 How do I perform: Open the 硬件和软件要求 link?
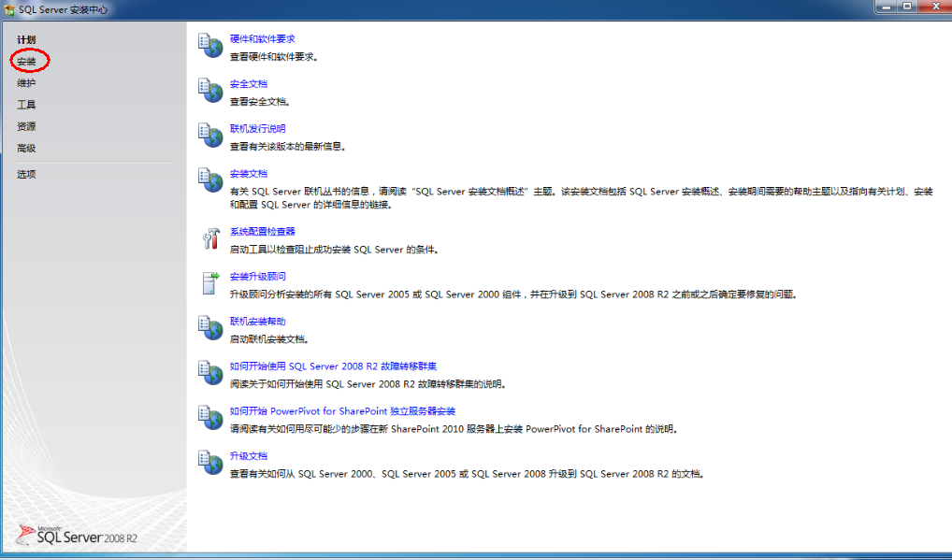(262, 39)
